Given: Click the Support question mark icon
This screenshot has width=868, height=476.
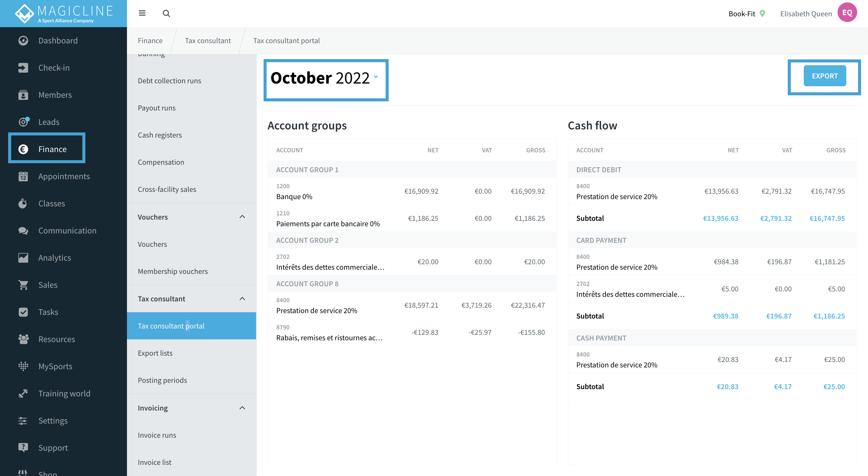Looking at the screenshot, I should (23, 448).
